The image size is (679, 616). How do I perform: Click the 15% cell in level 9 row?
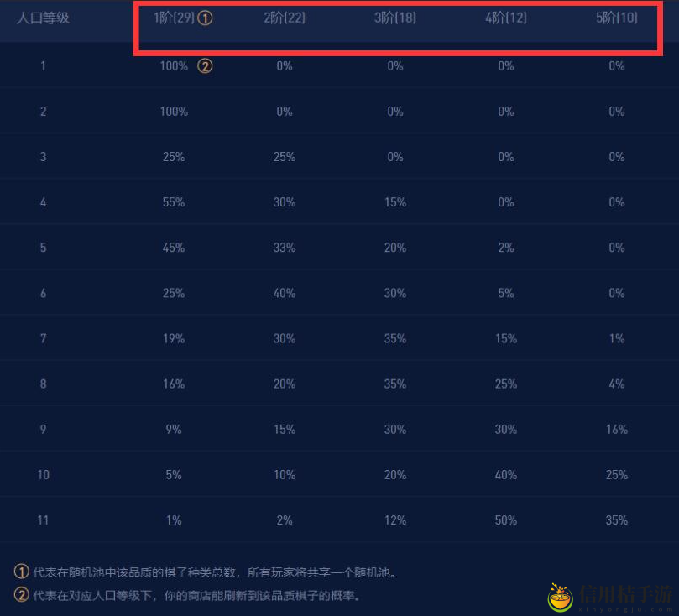pos(285,430)
